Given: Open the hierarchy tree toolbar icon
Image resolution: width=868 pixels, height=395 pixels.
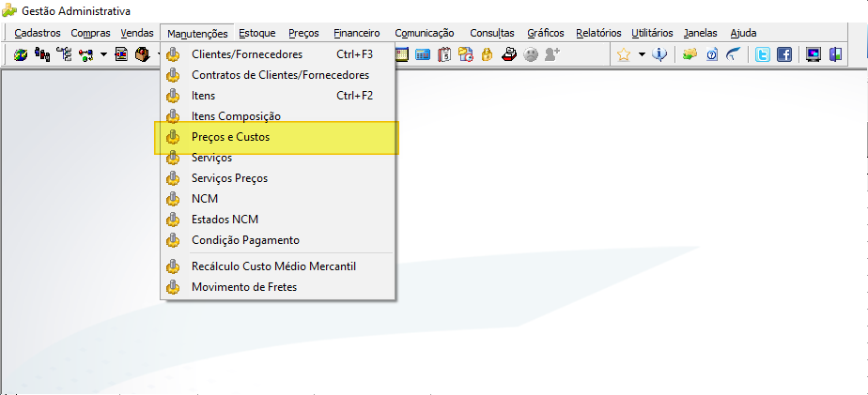Looking at the screenshot, I should (65, 54).
